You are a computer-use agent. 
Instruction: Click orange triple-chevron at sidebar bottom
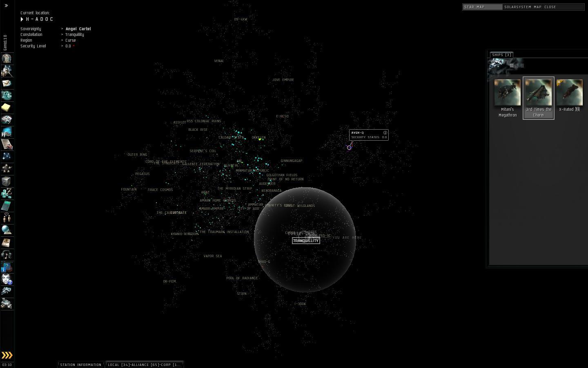pyautogui.click(x=7, y=355)
